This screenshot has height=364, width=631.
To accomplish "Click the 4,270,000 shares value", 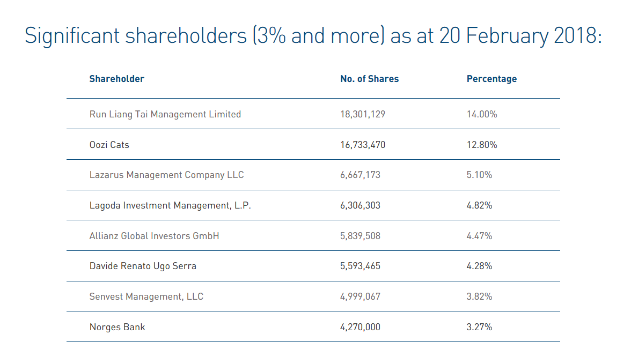I will [360, 327].
